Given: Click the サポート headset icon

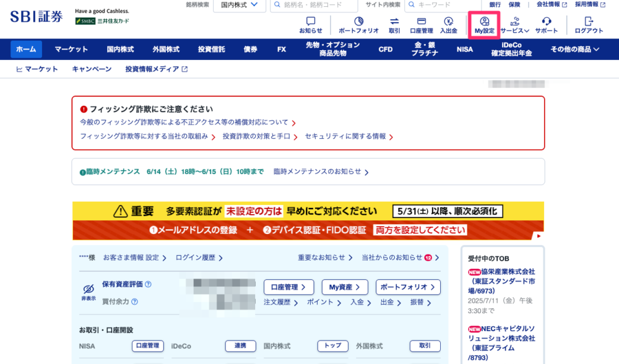Looking at the screenshot, I should [x=547, y=22].
